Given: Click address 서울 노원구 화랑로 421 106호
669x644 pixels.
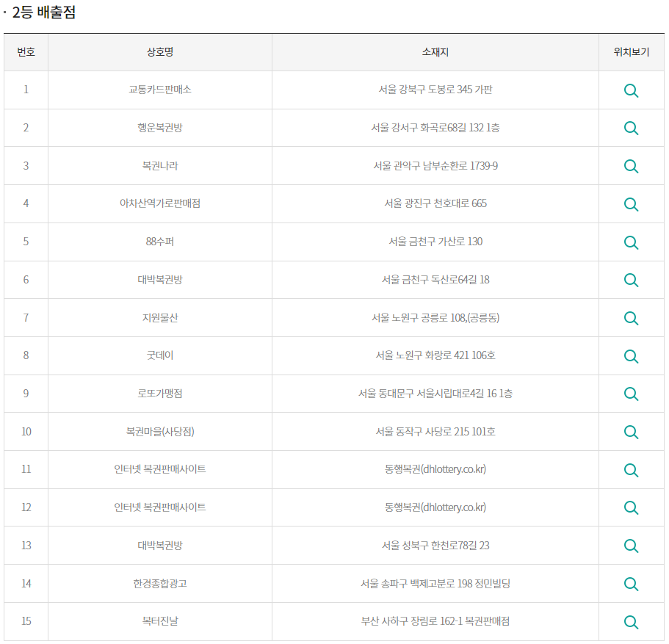Looking at the screenshot, I should coord(435,355).
